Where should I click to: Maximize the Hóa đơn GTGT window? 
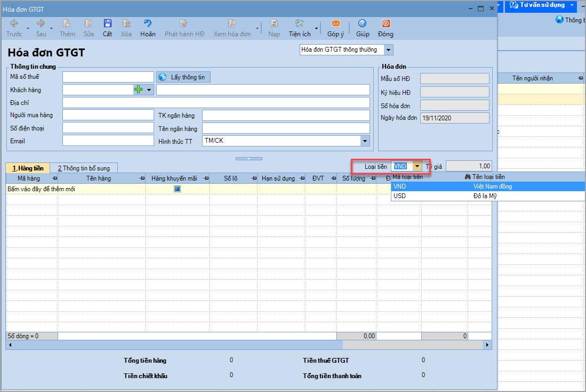click(481, 9)
